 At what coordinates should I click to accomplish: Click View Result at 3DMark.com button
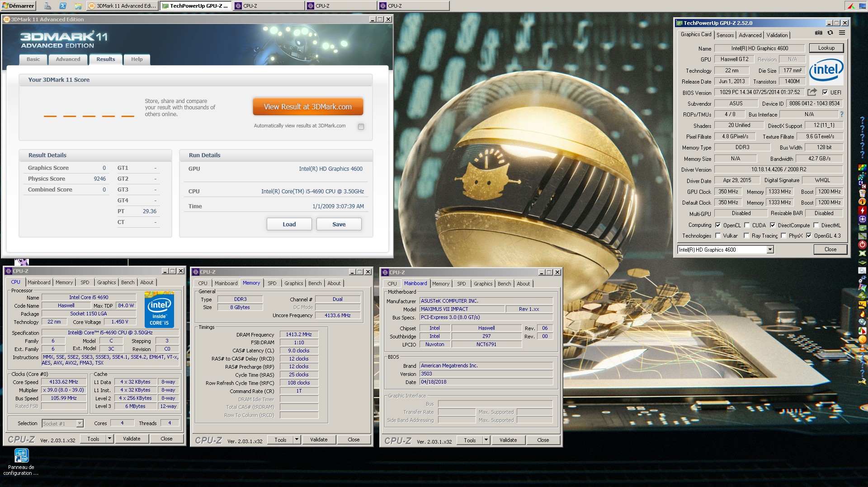[x=308, y=107]
